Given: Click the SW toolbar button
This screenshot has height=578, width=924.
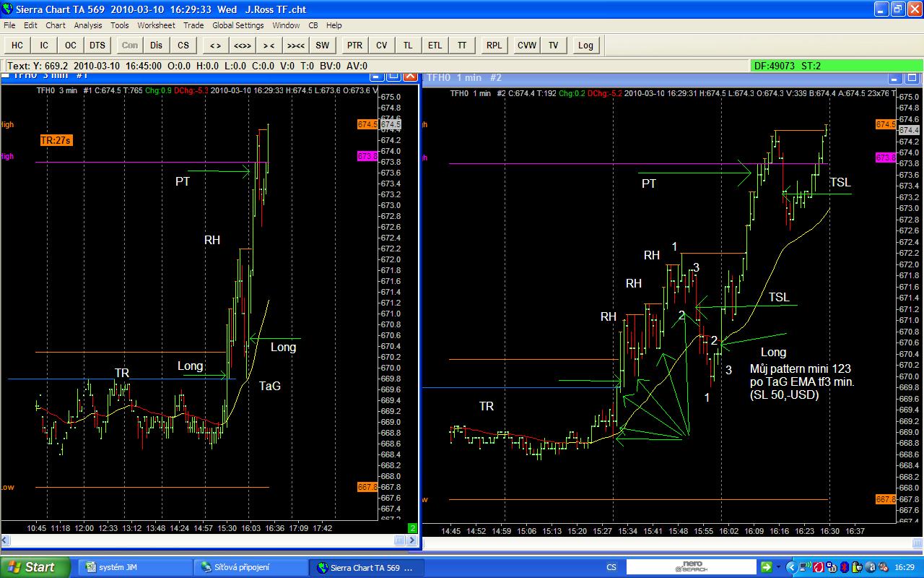Looking at the screenshot, I should pyautogui.click(x=322, y=45).
